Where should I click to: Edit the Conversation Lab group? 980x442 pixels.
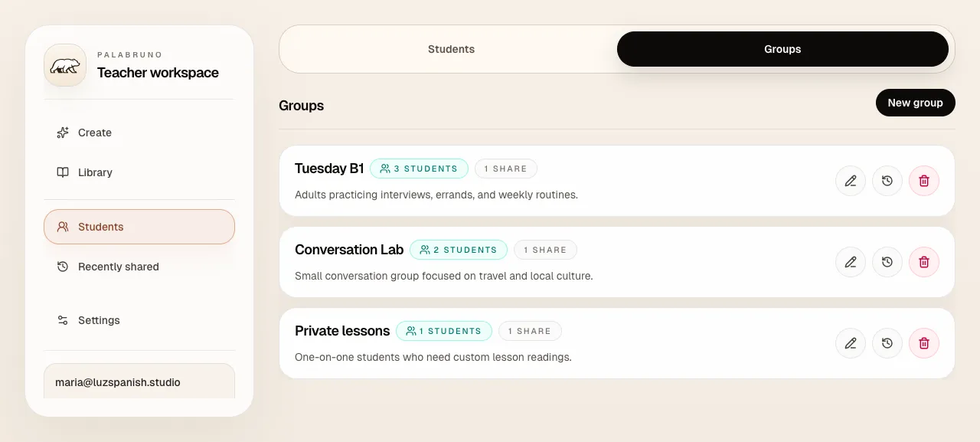click(850, 262)
